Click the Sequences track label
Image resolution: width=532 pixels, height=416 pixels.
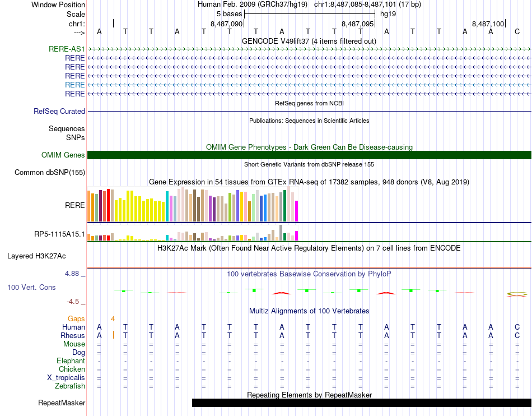click(x=67, y=129)
